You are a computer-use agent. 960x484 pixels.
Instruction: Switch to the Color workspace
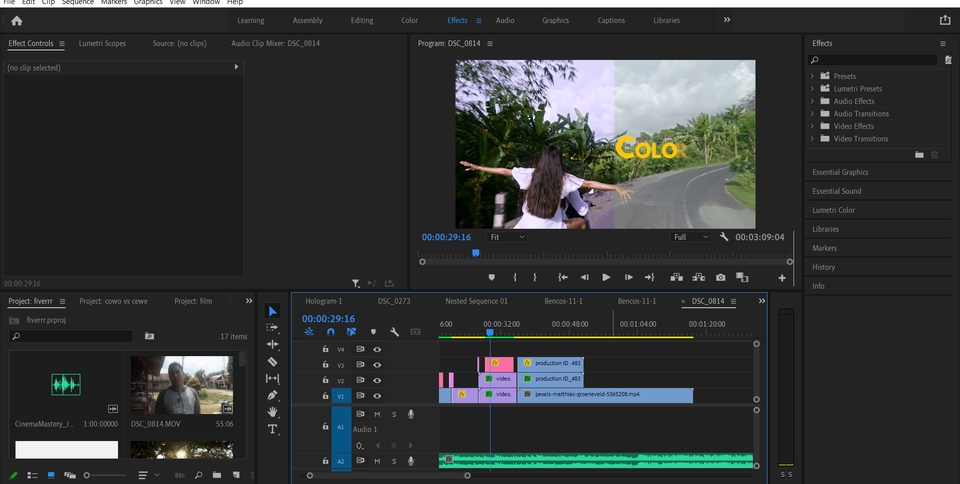(410, 20)
